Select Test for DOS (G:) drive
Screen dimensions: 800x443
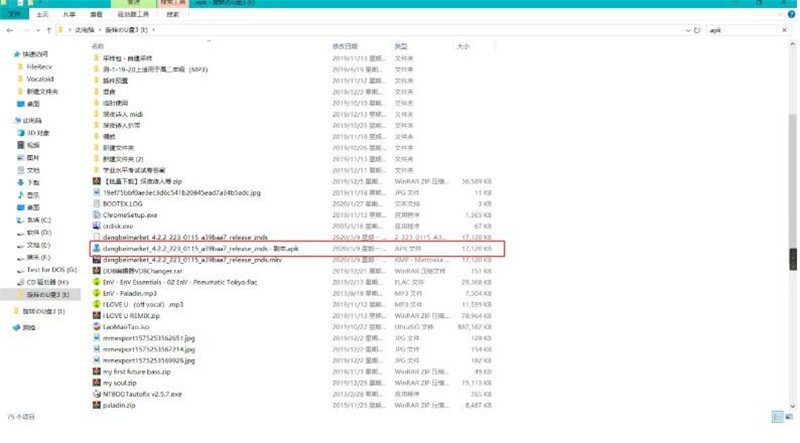(x=52, y=269)
